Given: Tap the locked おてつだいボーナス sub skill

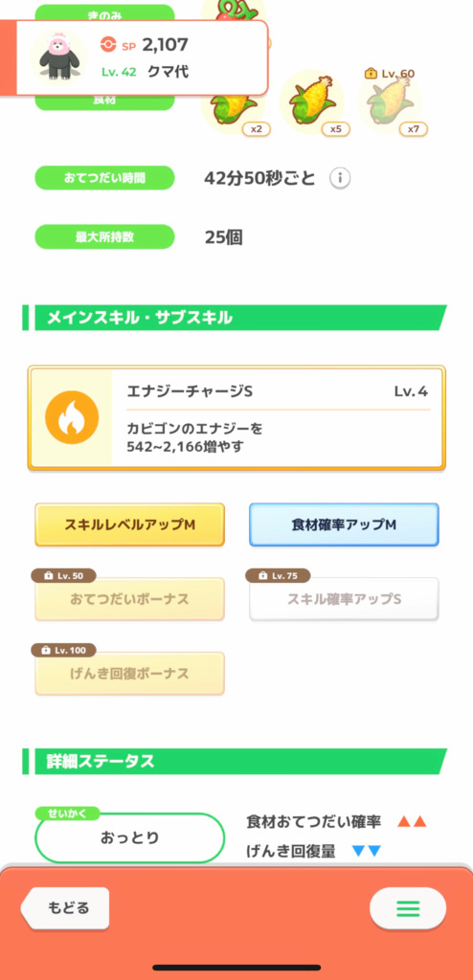Looking at the screenshot, I should click(x=129, y=599).
